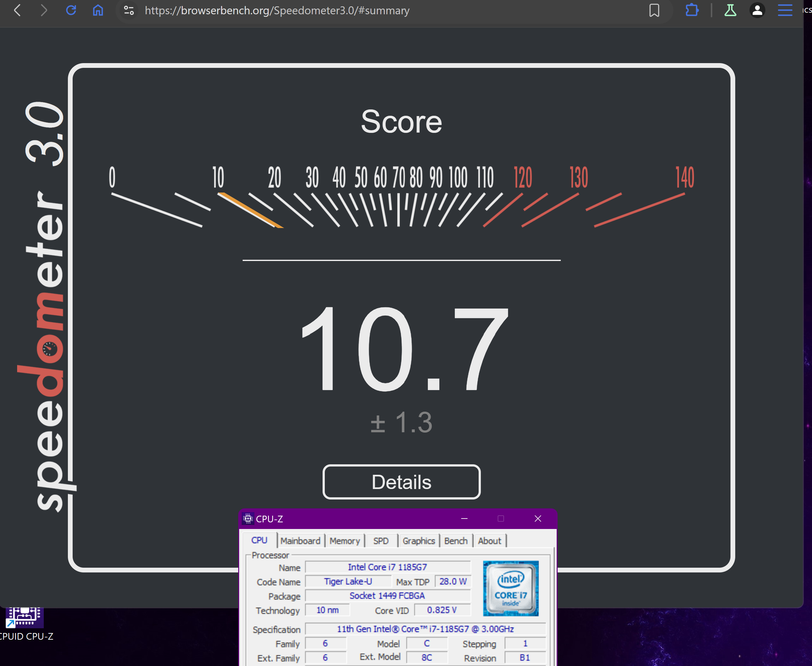
Task: Open the user profile icon
Action: tap(757, 10)
